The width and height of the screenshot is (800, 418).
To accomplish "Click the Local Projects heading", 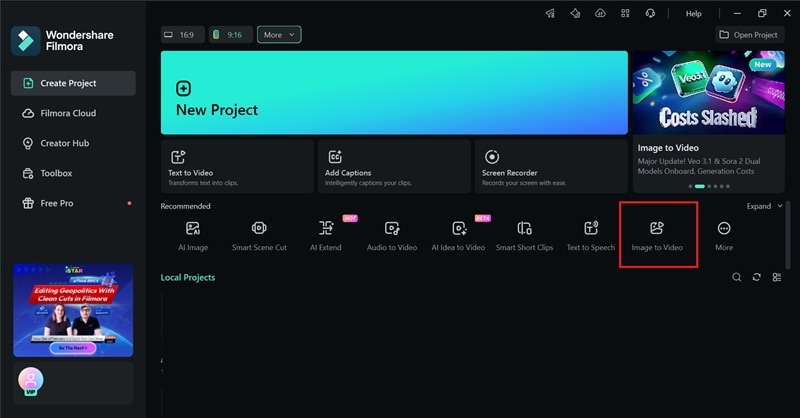I will [188, 277].
